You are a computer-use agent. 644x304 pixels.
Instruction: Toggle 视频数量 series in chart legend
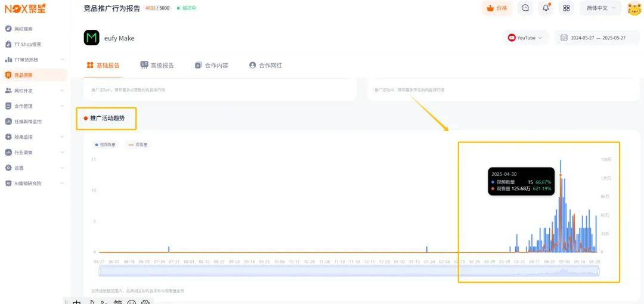point(105,145)
